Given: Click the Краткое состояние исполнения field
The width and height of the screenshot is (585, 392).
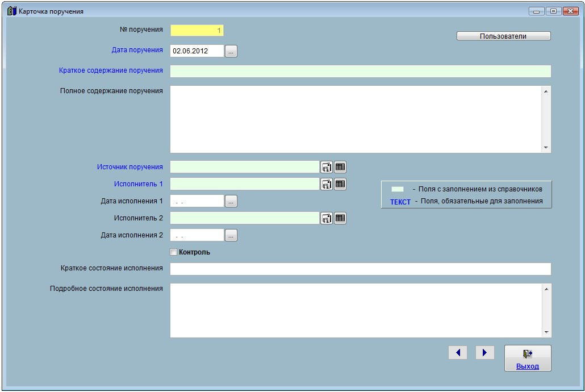Looking at the screenshot, I should 361,269.
